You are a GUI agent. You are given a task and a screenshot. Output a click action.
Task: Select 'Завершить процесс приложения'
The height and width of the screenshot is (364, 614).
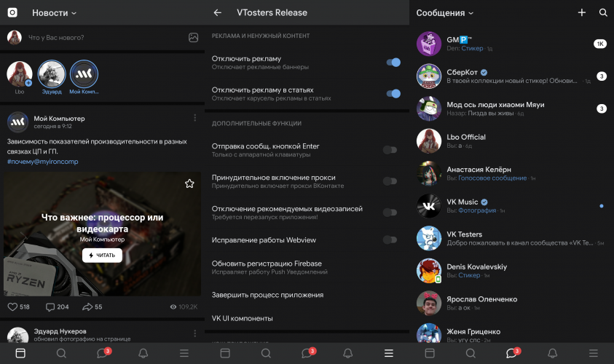click(x=307, y=295)
